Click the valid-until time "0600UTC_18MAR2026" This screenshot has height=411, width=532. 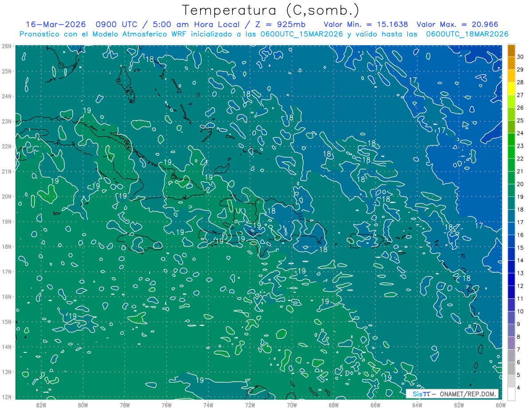[467, 34]
